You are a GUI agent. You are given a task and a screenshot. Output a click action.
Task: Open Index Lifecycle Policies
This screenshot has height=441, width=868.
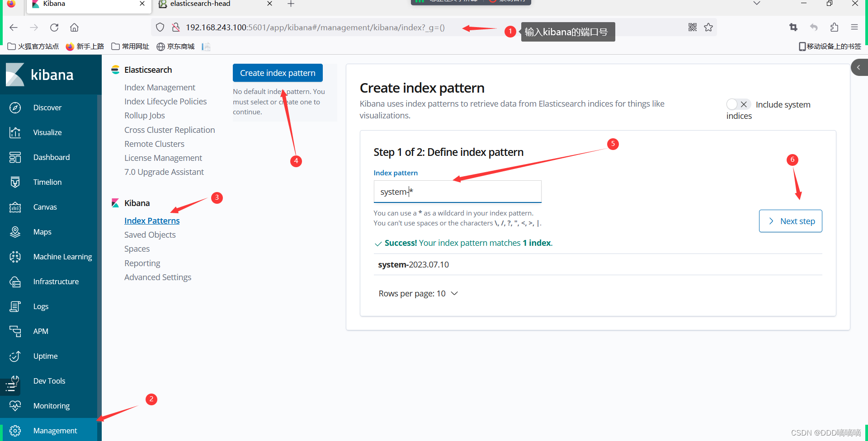(x=165, y=102)
